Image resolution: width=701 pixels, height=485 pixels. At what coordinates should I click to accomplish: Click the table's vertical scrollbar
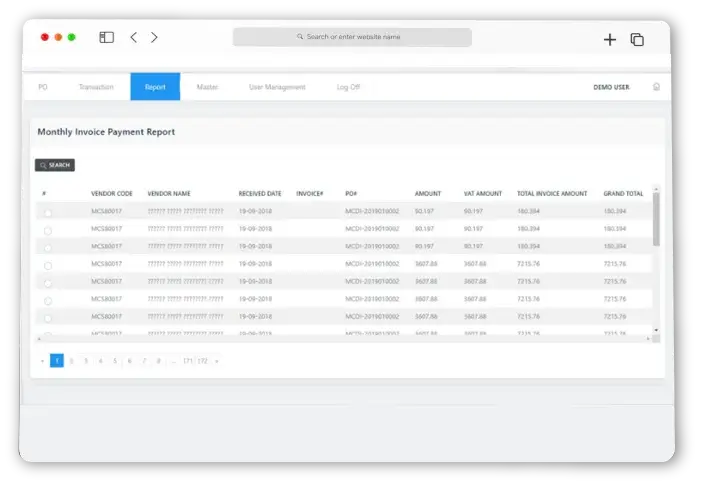coord(656,219)
